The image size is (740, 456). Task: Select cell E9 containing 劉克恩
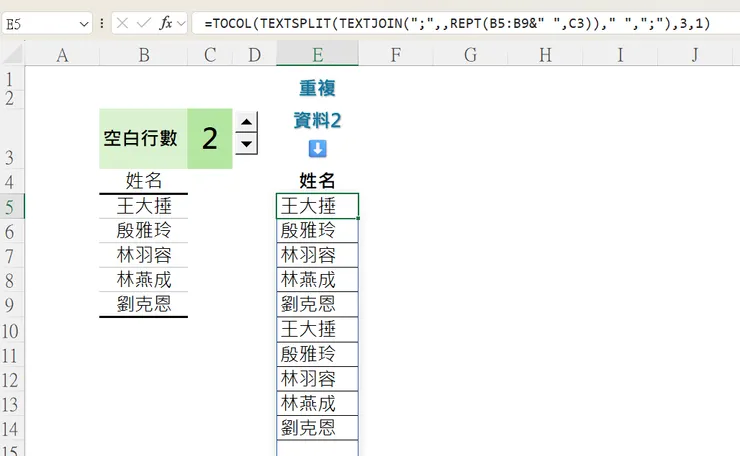coord(317,304)
